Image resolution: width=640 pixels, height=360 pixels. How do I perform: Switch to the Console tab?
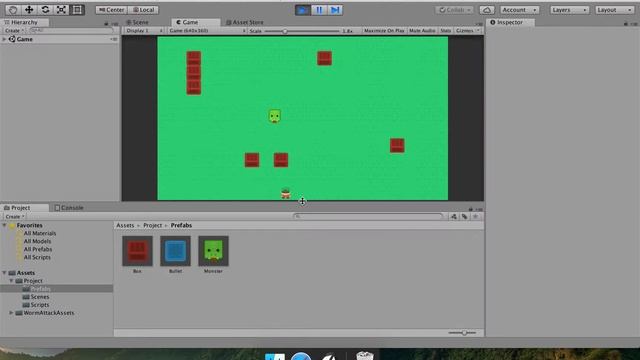pyautogui.click(x=69, y=208)
